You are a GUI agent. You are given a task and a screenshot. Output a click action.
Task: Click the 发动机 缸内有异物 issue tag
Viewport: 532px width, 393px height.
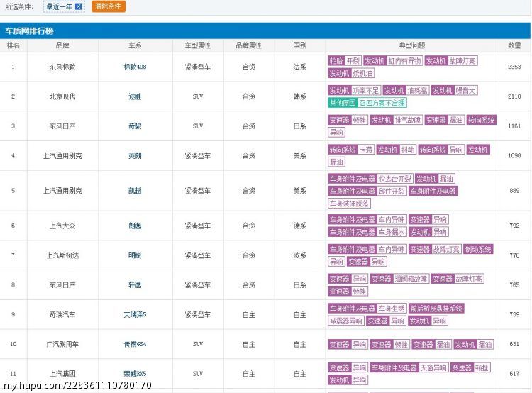[393, 61]
